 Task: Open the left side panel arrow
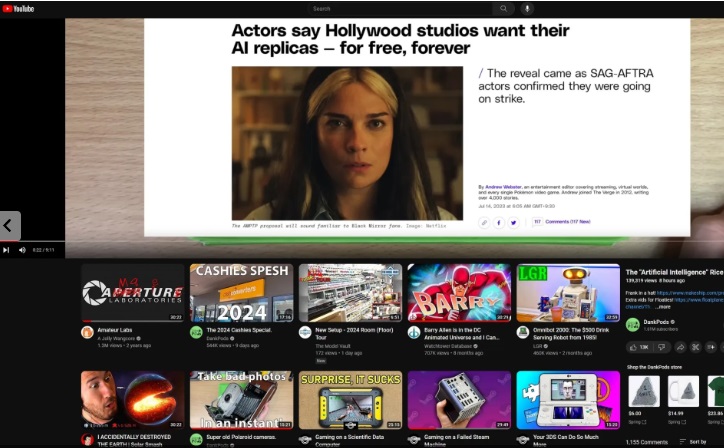tap(9, 225)
